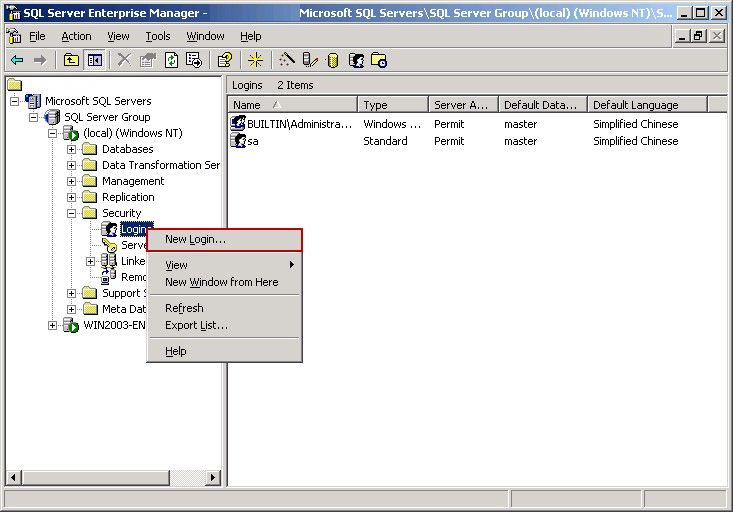Restore the inner console window
This screenshot has width=733, height=512.
click(699, 36)
